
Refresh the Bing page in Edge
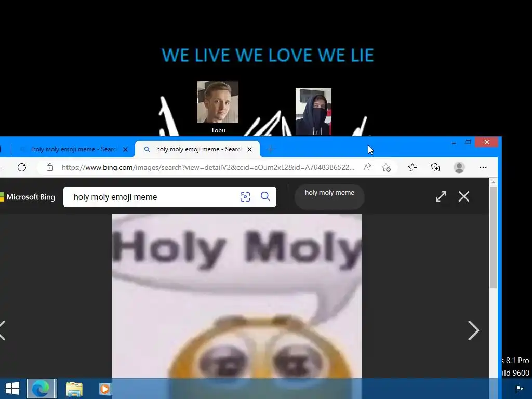pyautogui.click(x=22, y=167)
